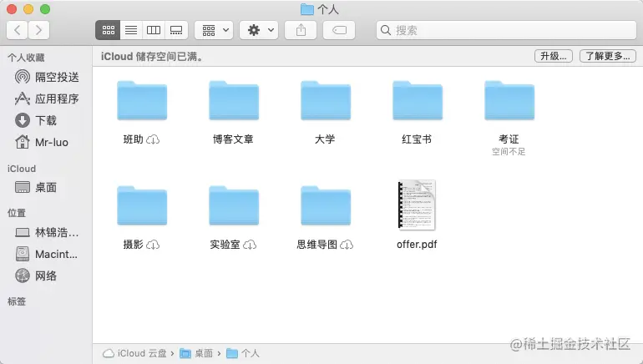Click the offer.pdf file name
643x364 pixels.
417,245
